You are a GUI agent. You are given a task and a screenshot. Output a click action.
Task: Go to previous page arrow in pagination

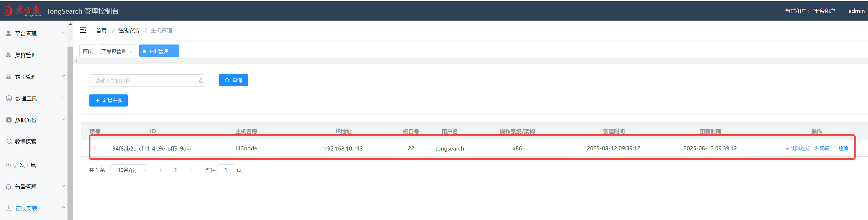pos(161,170)
